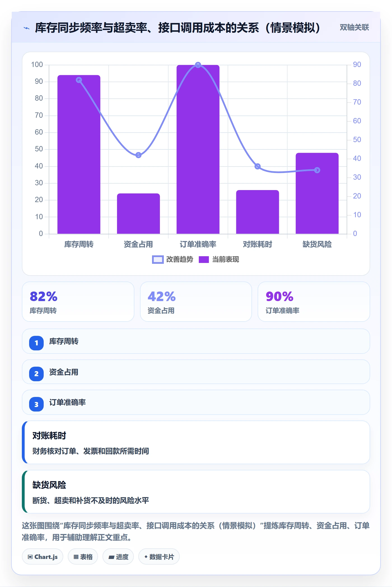The width and height of the screenshot is (392, 587).
Task: Click the 订单准确率 tallest bar
Action: (198, 149)
